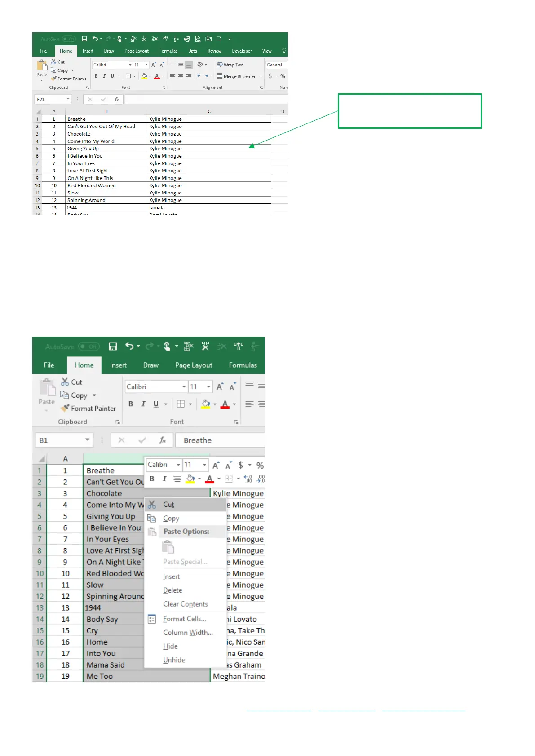The image size is (535, 756).
Task: Click Unhide in the context menu
Action: point(174,659)
